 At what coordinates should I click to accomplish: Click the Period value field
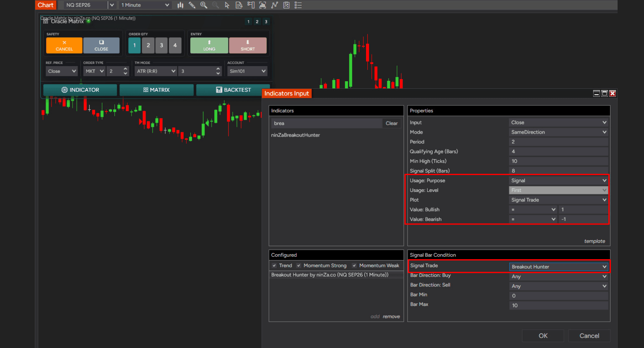click(558, 142)
